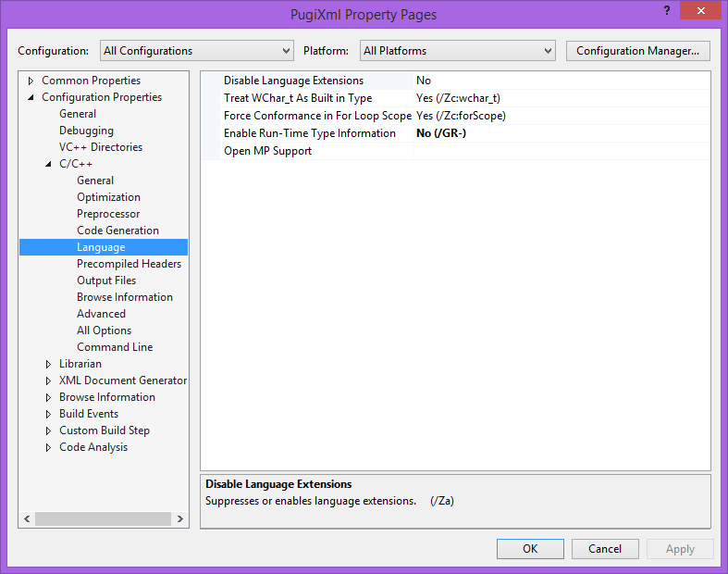The image size is (728, 574).
Task: Expand Custom Build Step node
Action: 48,430
